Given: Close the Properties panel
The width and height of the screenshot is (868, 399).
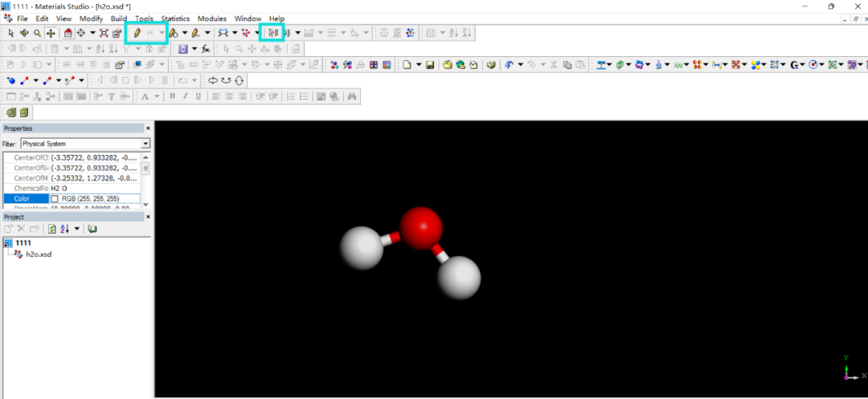Looking at the screenshot, I should pos(148,128).
